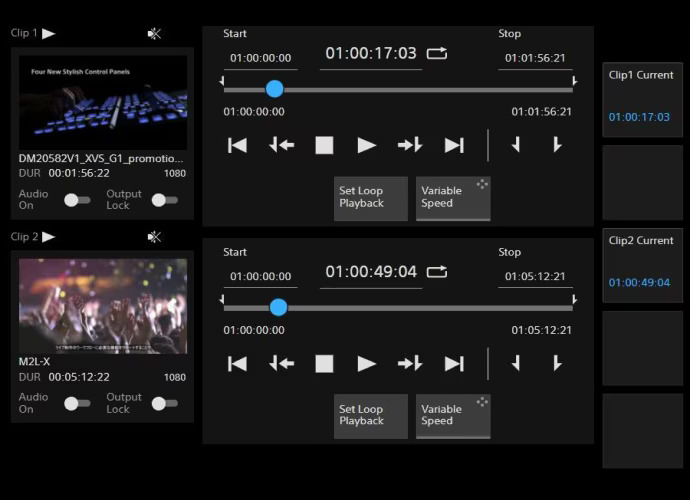Viewport: 690px width, 500px height.
Task: Select the Clip 2 concert crowd thumbnail
Action: pos(102,305)
